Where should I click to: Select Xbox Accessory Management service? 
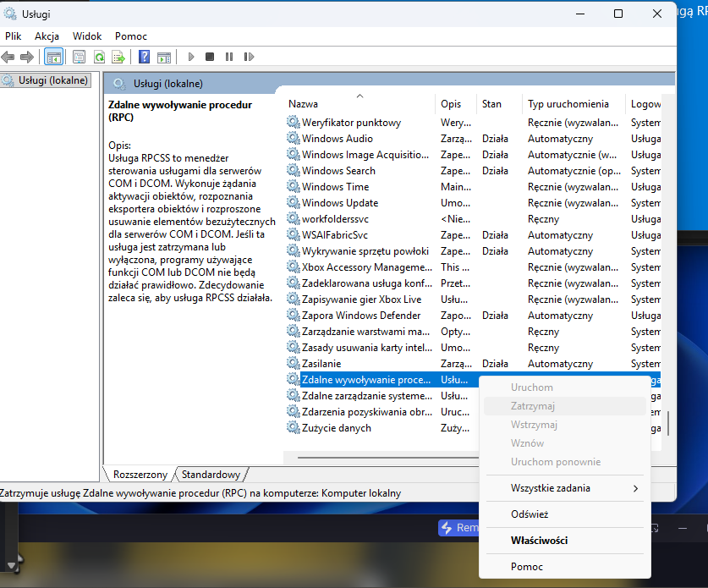tap(473, 267)
